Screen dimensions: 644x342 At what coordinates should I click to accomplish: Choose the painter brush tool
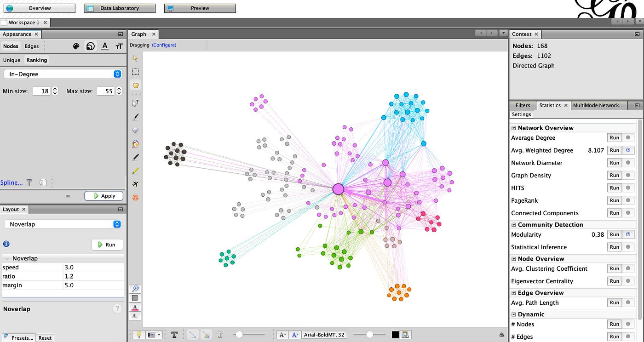pyautogui.click(x=135, y=117)
